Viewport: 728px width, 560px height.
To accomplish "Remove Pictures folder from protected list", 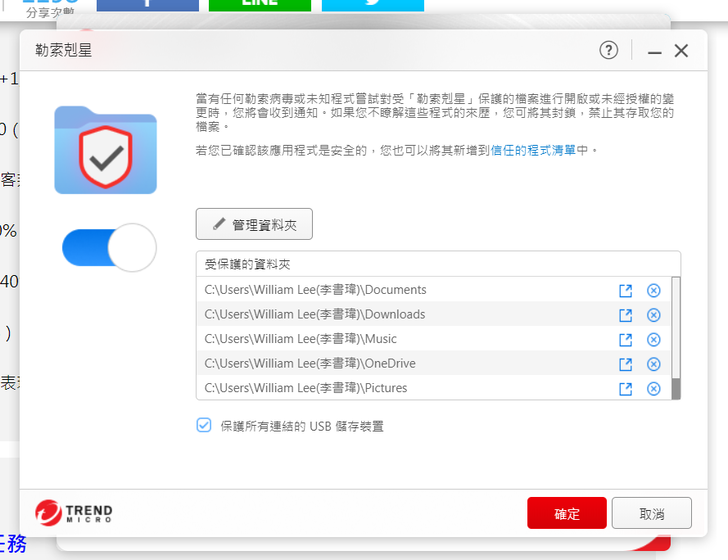I will (653, 389).
